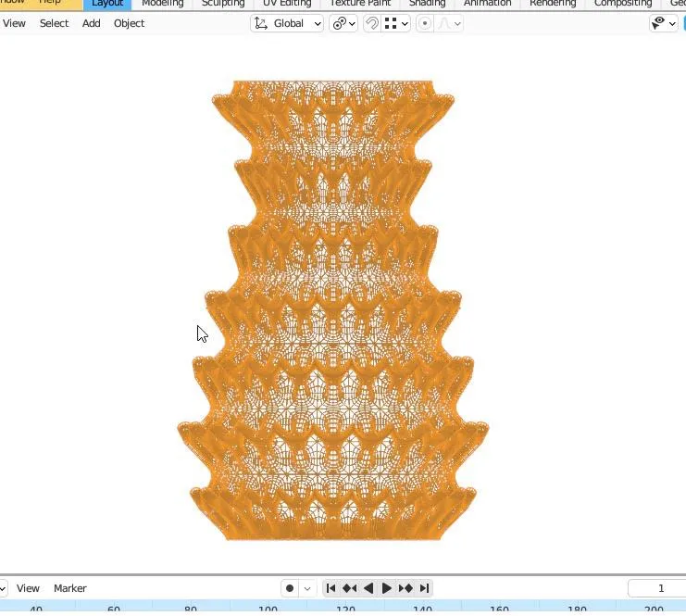Toggle snapping magnet icon
Viewport: 686px width, 616px height.
(372, 23)
